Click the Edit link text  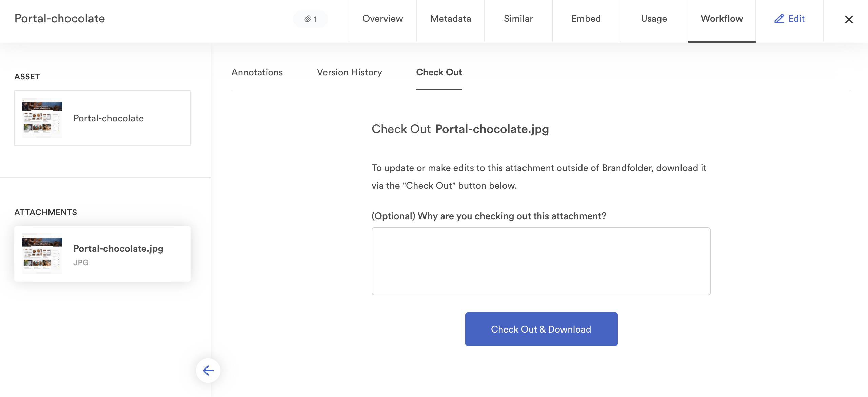(x=796, y=19)
